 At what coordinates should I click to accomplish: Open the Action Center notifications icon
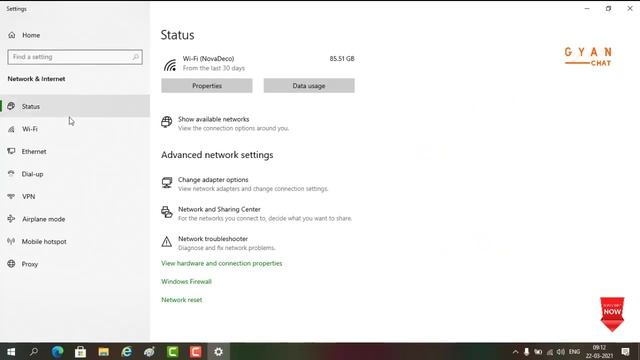tap(625, 352)
